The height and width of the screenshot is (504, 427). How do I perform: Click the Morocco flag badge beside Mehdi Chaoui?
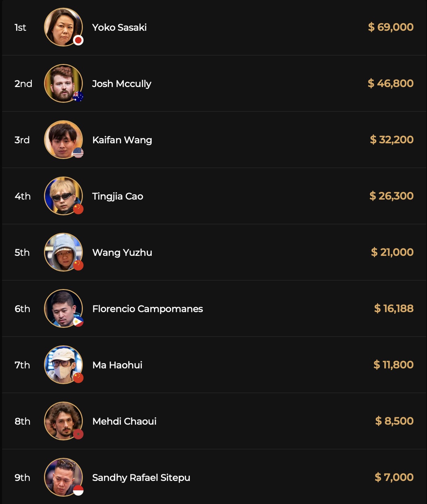click(78, 434)
